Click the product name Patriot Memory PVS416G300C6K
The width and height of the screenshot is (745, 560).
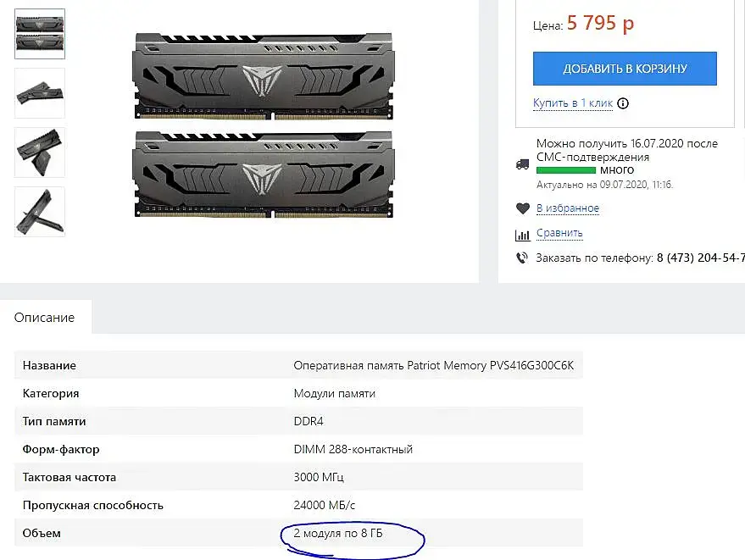tap(433, 366)
